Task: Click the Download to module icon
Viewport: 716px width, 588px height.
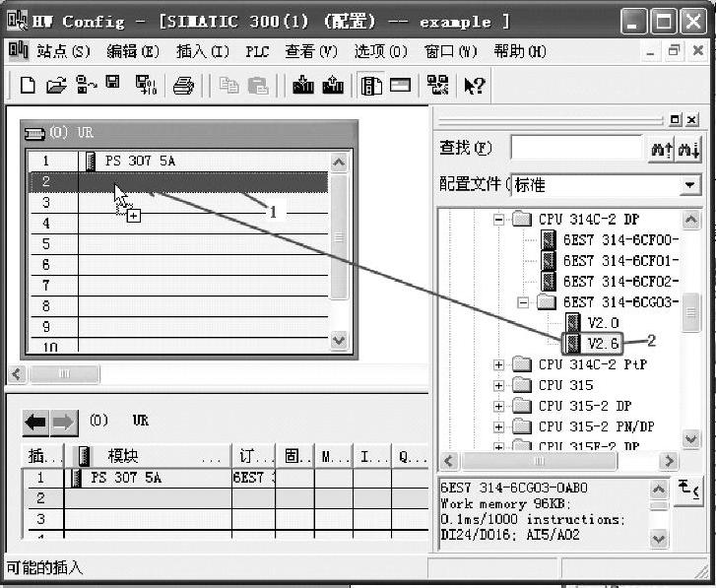Action: (302, 85)
